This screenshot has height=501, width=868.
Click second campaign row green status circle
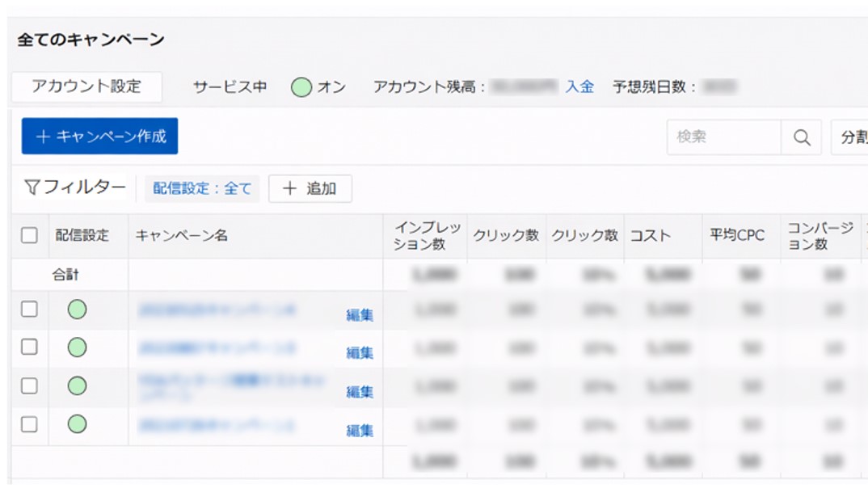click(x=77, y=347)
